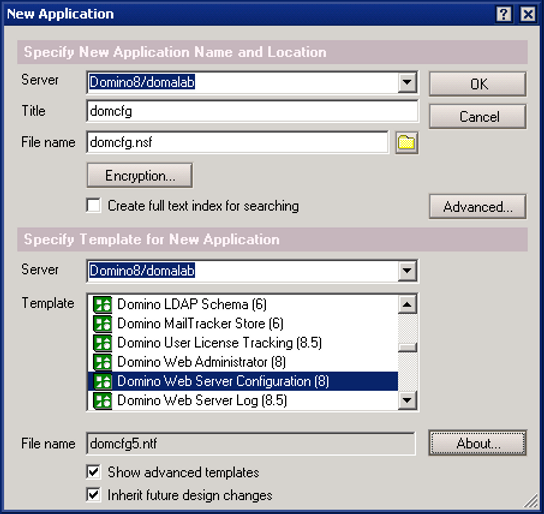Click the About... template button
Viewport: 544px width, 514px height.
click(478, 443)
